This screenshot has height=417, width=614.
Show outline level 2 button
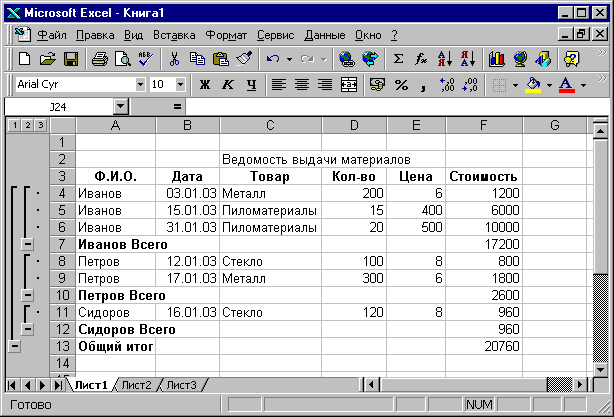(28, 125)
